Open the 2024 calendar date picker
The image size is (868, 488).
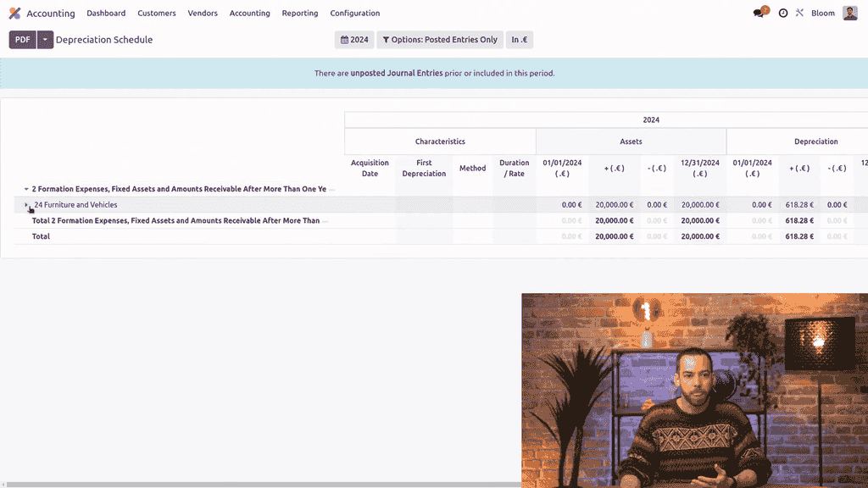354,40
